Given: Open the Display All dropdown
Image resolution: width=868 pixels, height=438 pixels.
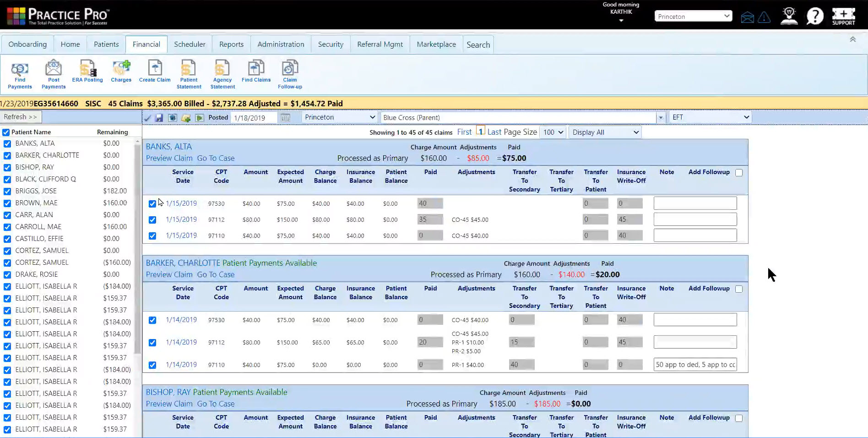Looking at the screenshot, I should pos(605,132).
